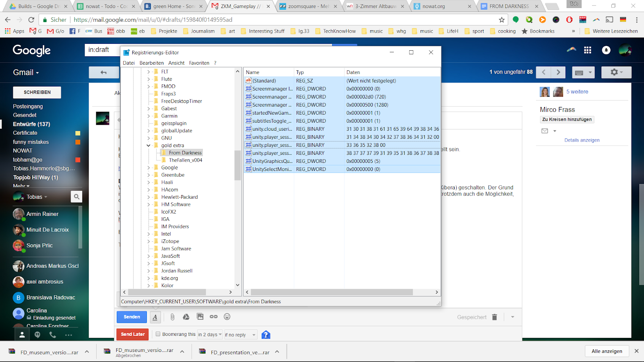Screen dimensions: 644x362
Task: Open Gmail settings gear
Action: [616, 72]
